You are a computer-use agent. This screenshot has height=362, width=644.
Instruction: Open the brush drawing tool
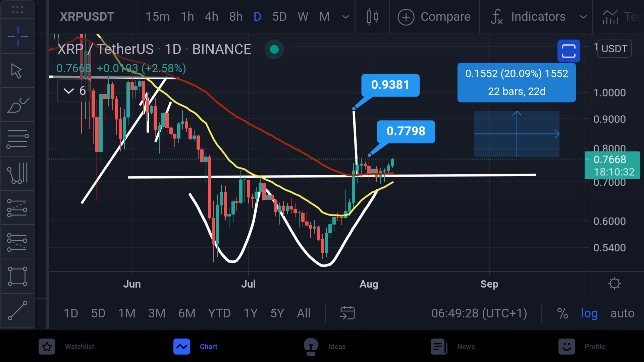click(x=17, y=105)
